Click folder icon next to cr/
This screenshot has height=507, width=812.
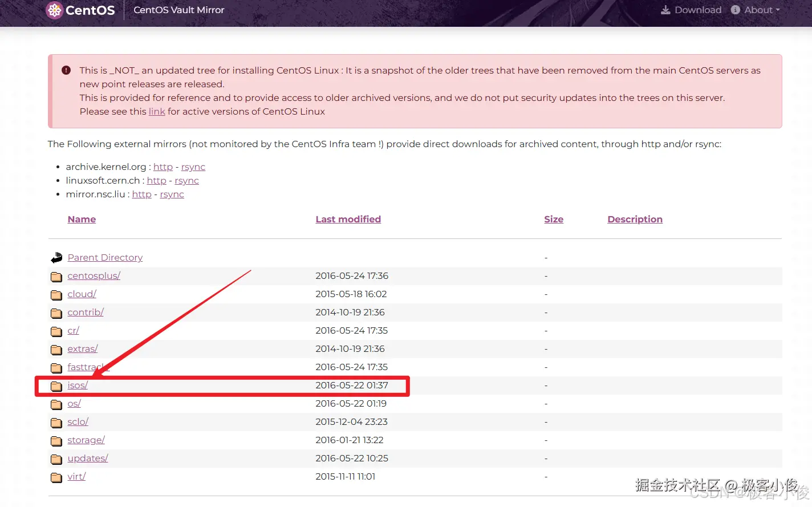[x=56, y=331]
